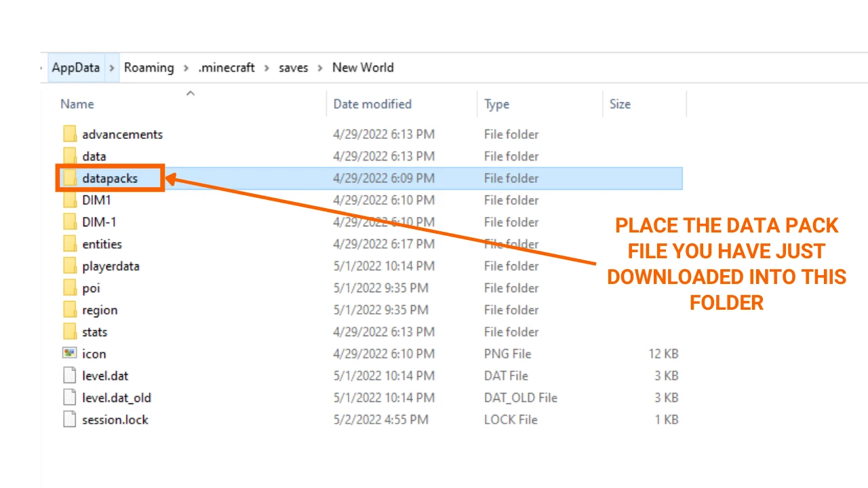Select the poi folder icon
Viewport: 868px width, 488px height.
pos(69,288)
